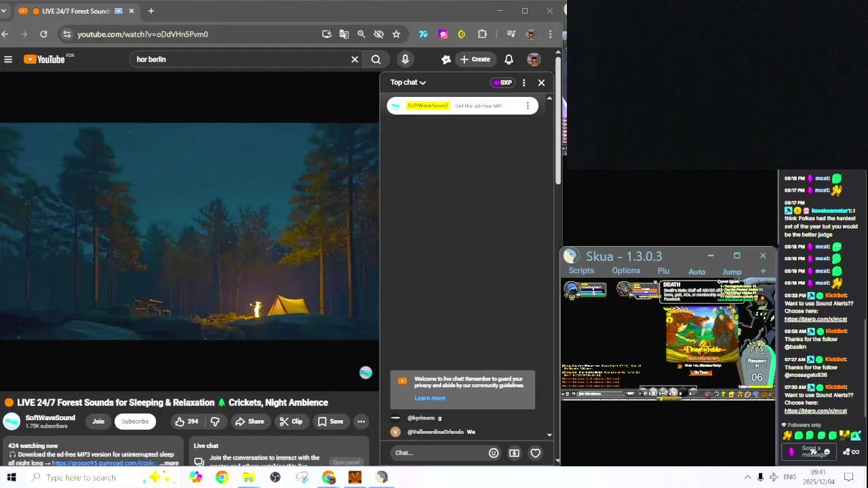
Task: Open more actions ellipsis under video
Action: 361,422
